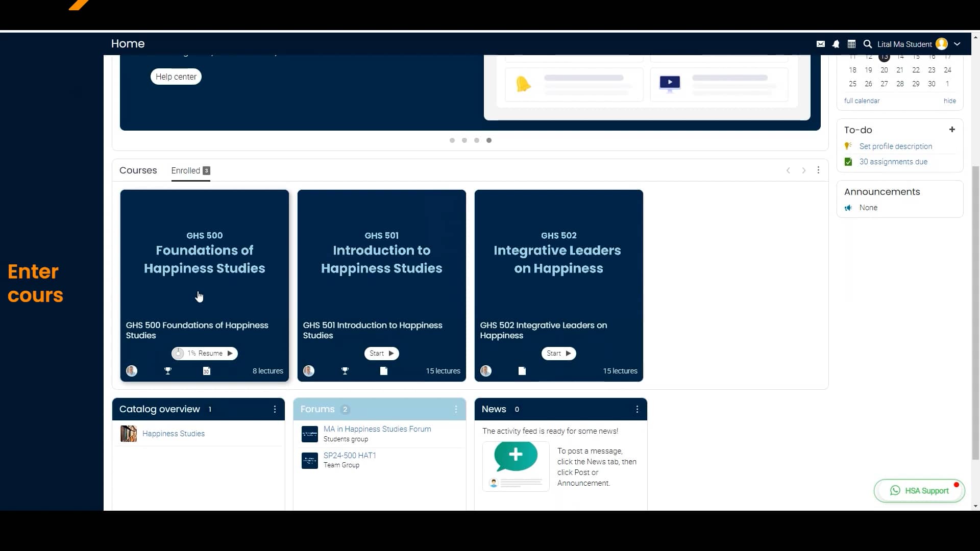The image size is (980, 551).
Task: Open the HSA Support chat widget
Action: tap(919, 490)
